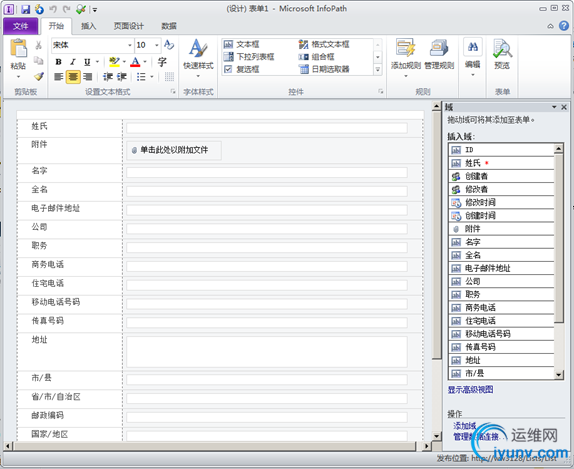Click Manage Rules (管理规则) button
This screenshot has width=574, height=469.
[439, 55]
